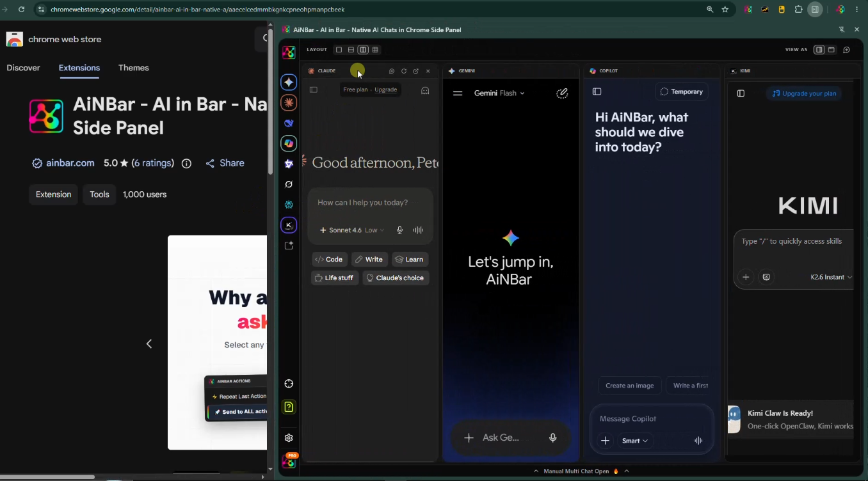Open the ainbar.com publisher link
The height and width of the screenshot is (481, 868).
tap(70, 163)
